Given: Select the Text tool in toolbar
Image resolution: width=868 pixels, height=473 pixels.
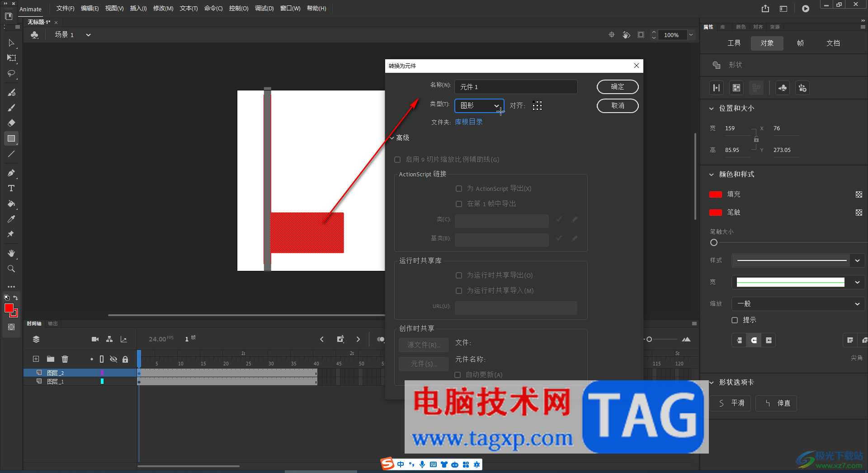Looking at the screenshot, I should pyautogui.click(x=11, y=188).
